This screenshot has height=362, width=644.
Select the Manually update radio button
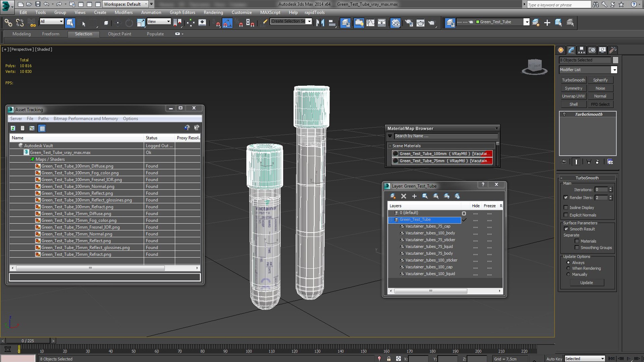(x=568, y=274)
